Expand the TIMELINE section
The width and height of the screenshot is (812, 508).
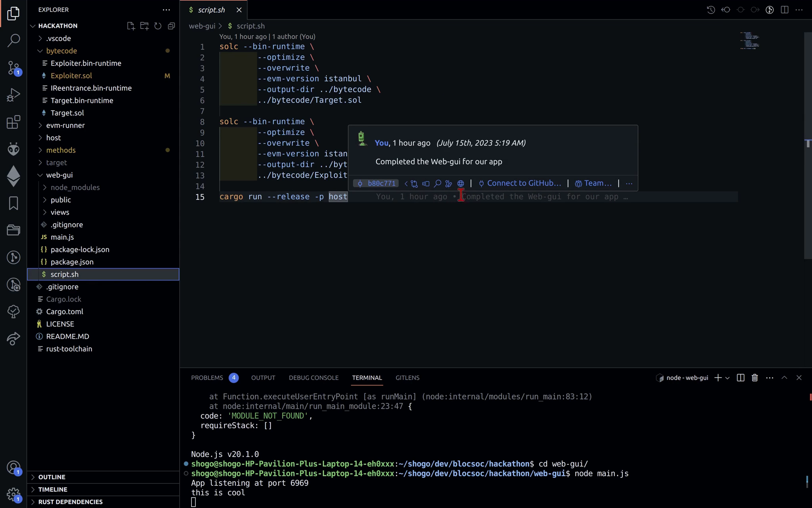[103, 489]
